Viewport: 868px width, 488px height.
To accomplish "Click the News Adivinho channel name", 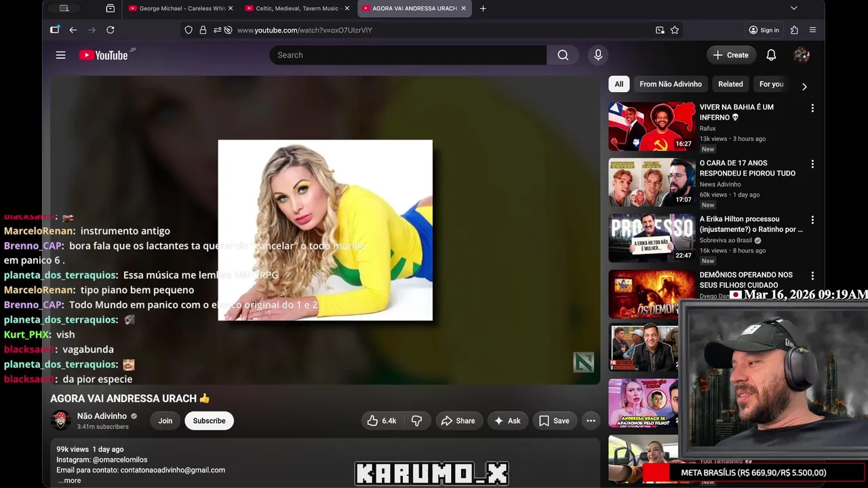I will click(x=720, y=184).
